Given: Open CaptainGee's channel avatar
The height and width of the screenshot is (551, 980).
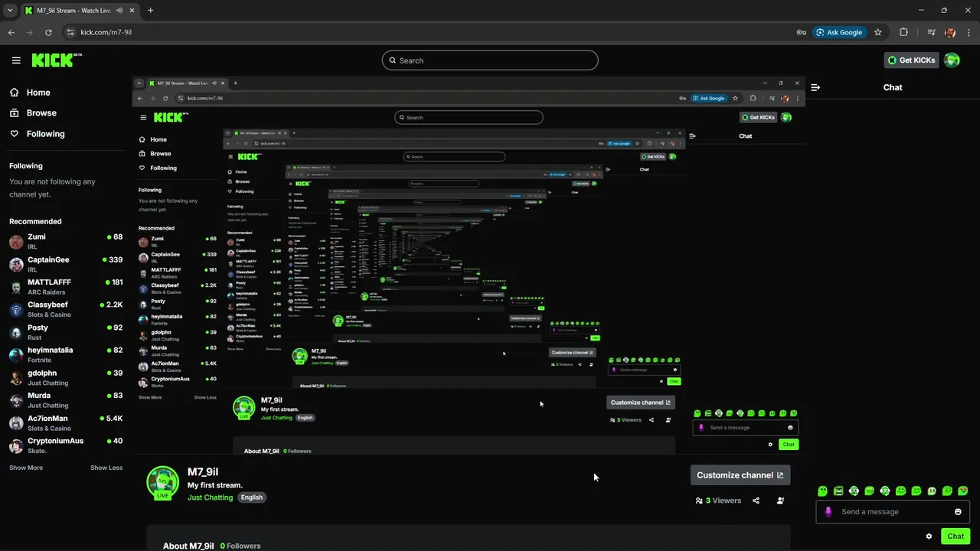Looking at the screenshot, I should point(16,265).
